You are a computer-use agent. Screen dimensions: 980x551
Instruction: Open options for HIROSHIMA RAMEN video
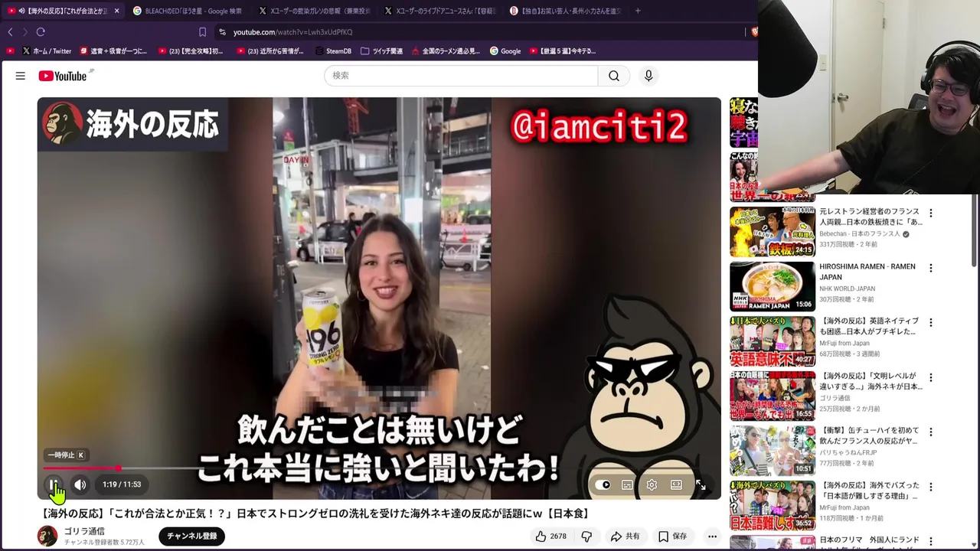point(931,268)
